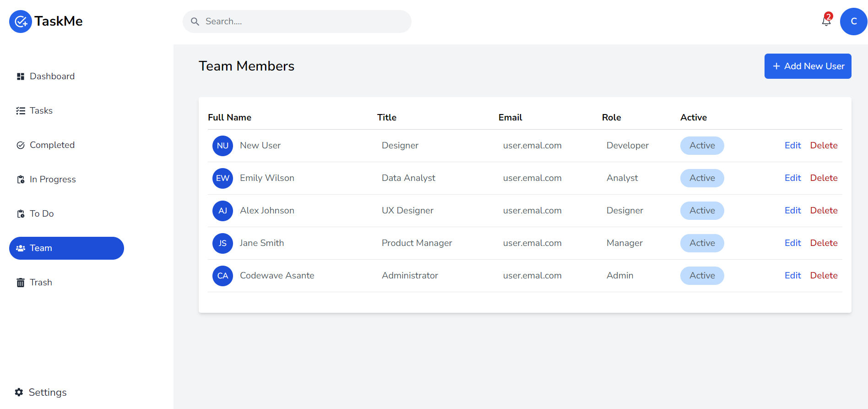Image resolution: width=868 pixels, height=409 pixels.
Task: Go to the Tasks page
Action: click(x=66, y=111)
